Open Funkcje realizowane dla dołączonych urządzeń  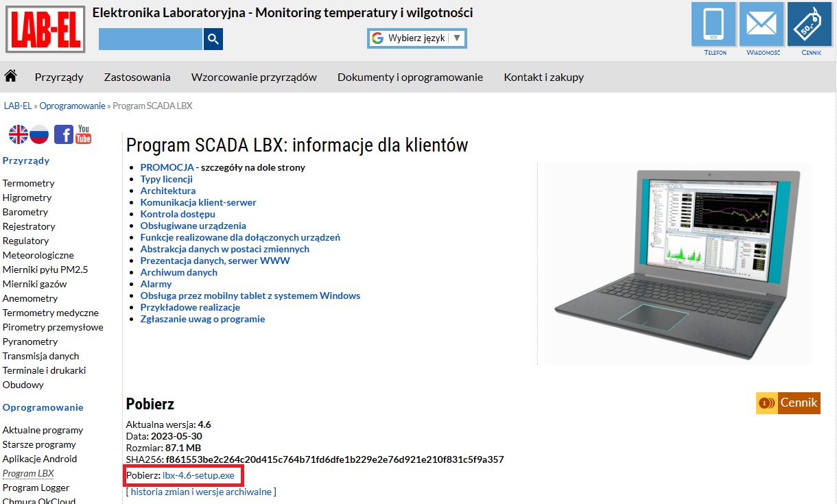240,237
